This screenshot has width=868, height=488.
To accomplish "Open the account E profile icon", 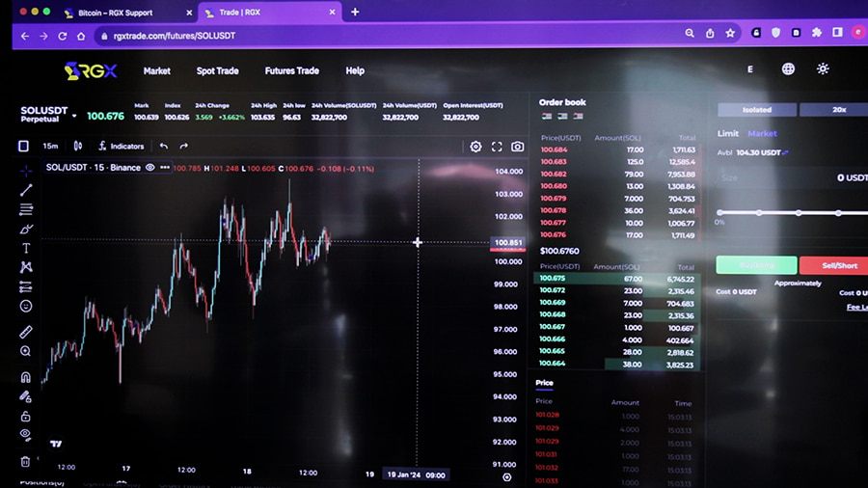I will 750,69.
